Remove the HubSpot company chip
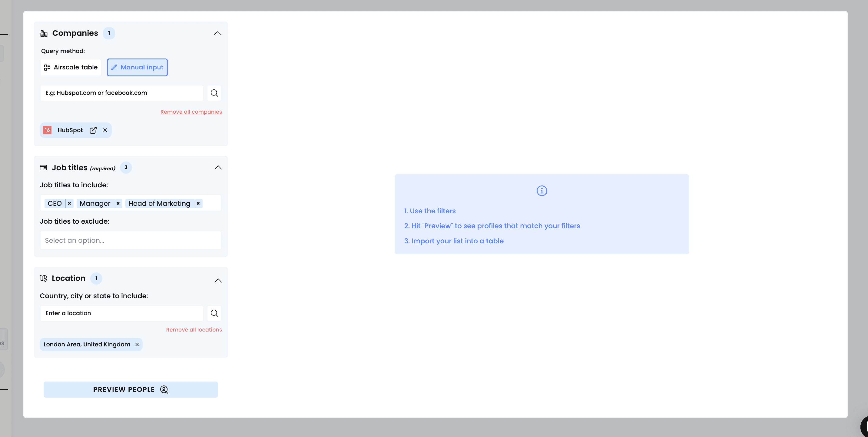The image size is (868, 437). point(105,130)
